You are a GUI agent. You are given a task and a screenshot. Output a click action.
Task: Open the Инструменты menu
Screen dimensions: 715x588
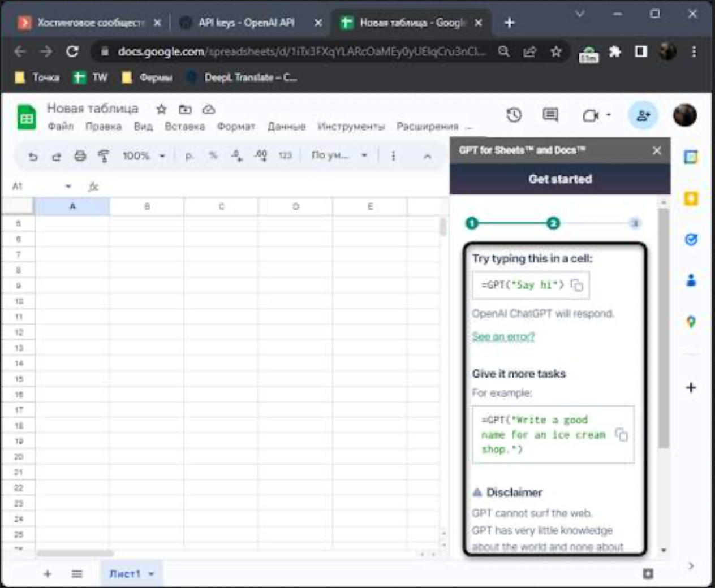pyautogui.click(x=351, y=126)
